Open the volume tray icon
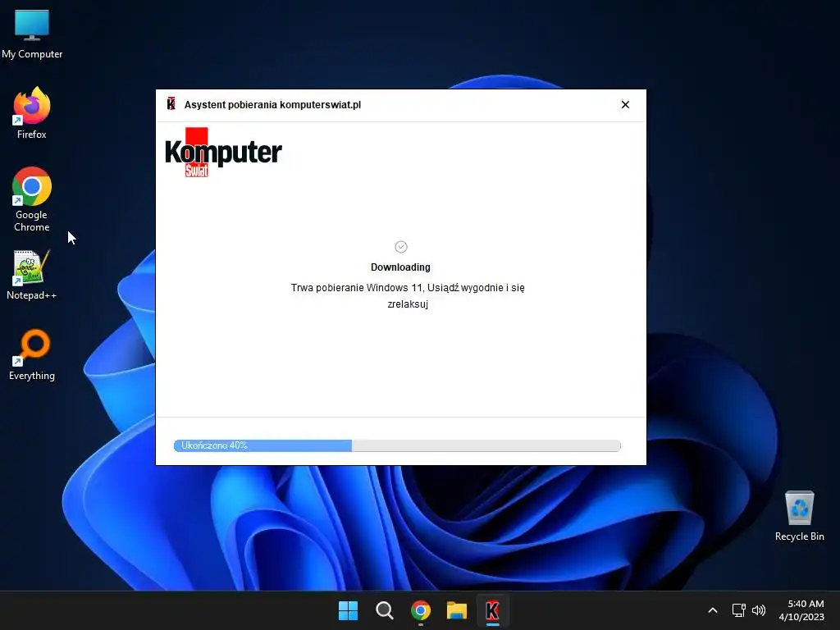 coord(759,610)
